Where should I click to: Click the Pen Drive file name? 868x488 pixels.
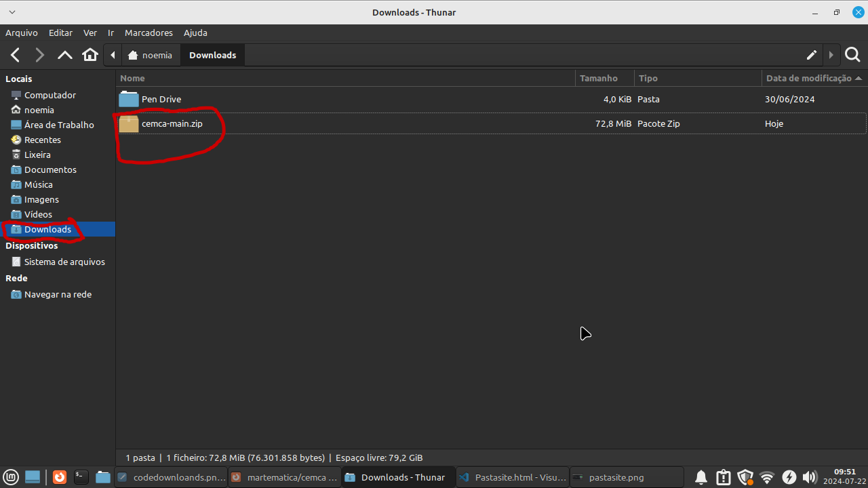[x=161, y=99]
